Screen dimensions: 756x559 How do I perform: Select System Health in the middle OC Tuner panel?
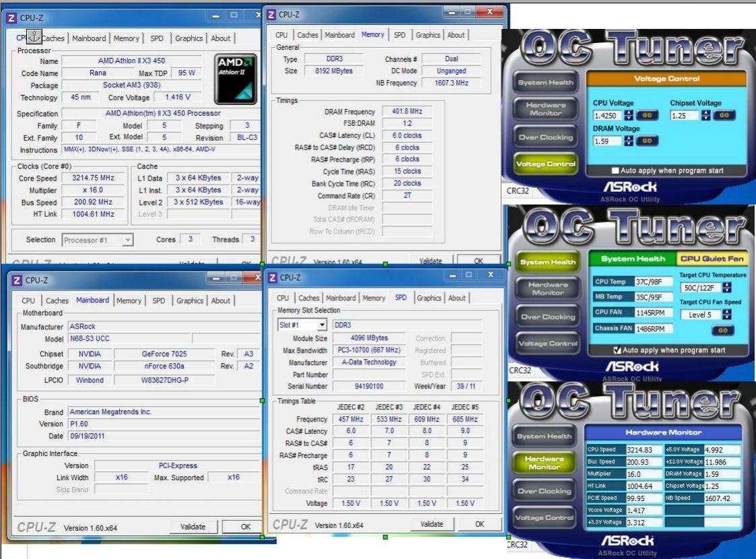click(547, 262)
